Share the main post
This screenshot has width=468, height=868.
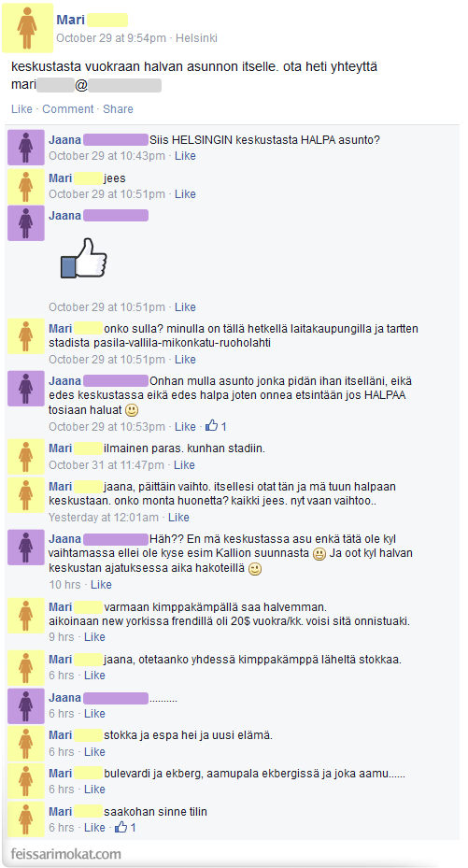[118, 109]
